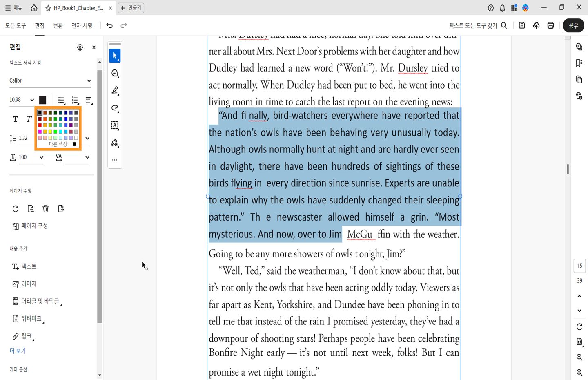The image size is (588, 380).
Task: Rotate view using right rail icon
Action: 579,326
